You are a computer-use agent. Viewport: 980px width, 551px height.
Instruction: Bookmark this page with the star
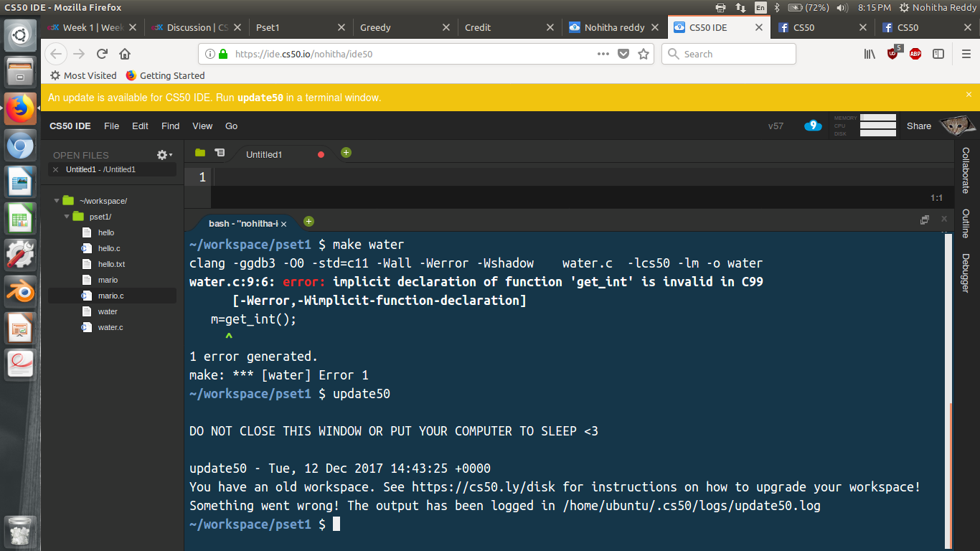pyautogui.click(x=644, y=54)
